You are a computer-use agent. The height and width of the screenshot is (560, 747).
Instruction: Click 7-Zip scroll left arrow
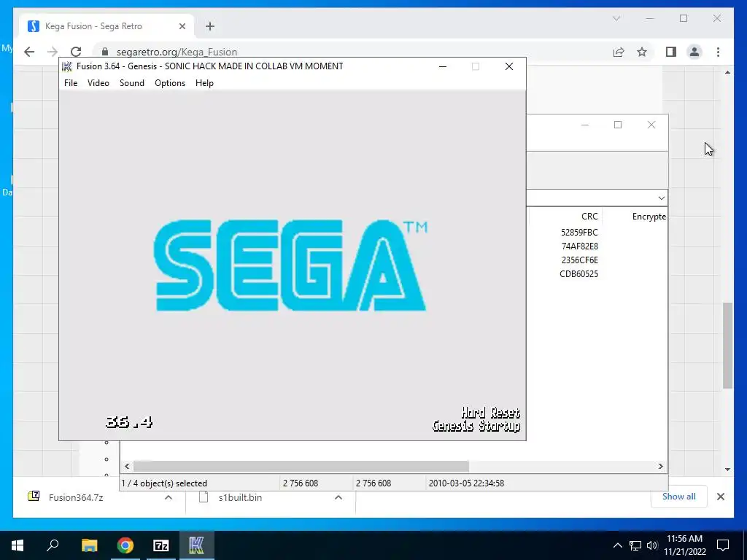127,466
